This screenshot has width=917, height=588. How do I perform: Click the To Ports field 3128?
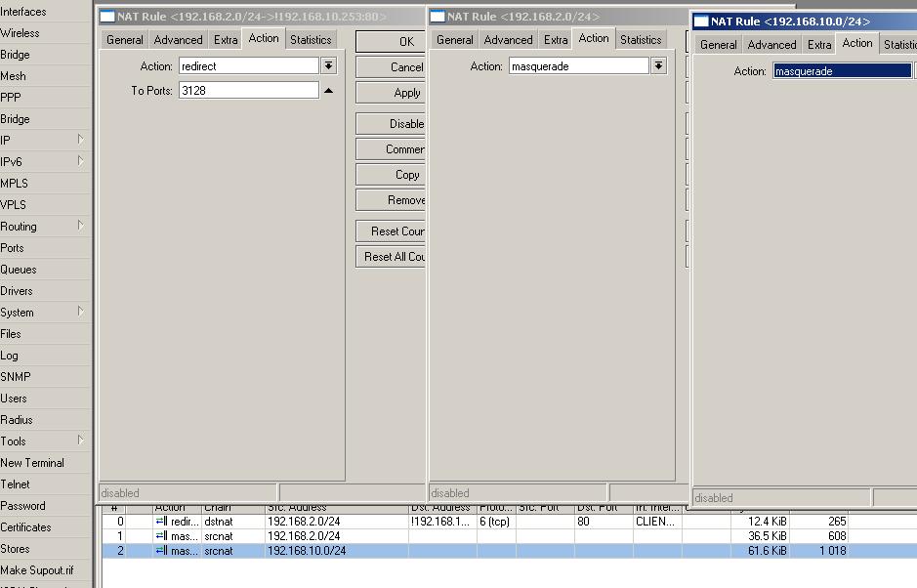point(249,90)
